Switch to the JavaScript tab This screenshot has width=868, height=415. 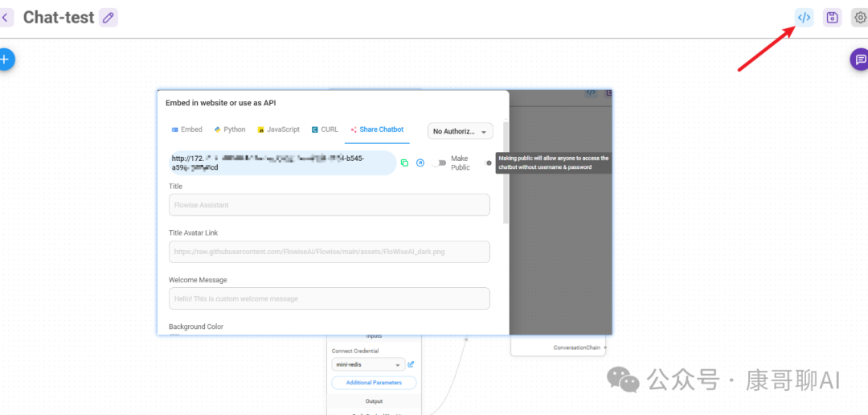pyautogui.click(x=278, y=129)
